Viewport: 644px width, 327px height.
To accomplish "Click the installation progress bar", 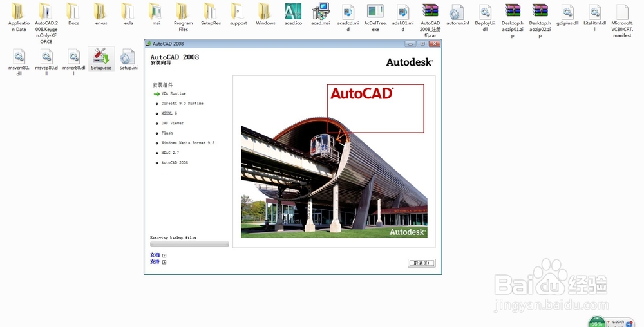I will [189, 244].
